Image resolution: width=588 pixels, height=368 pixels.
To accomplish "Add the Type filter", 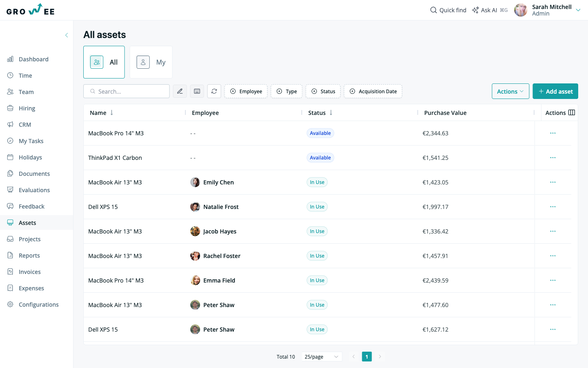I will (287, 91).
